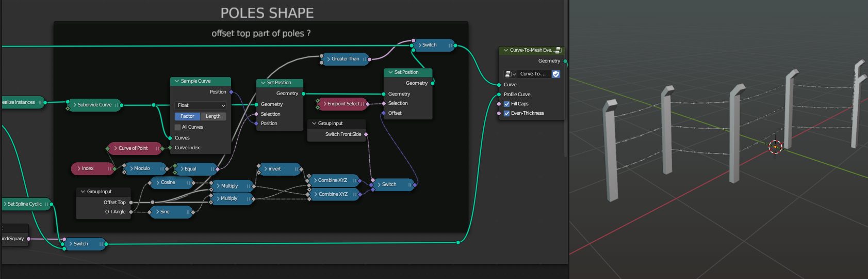
Task: Select the 'offset top part of poles ?' frame label
Action: coord(261,34)
